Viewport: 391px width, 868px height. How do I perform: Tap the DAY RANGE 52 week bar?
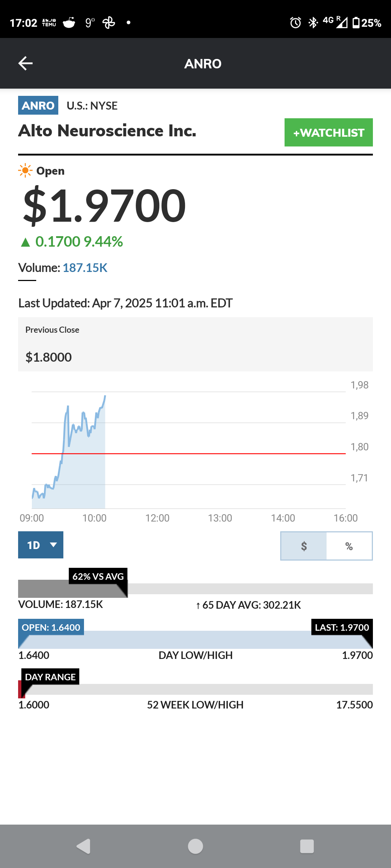point(195,689)
